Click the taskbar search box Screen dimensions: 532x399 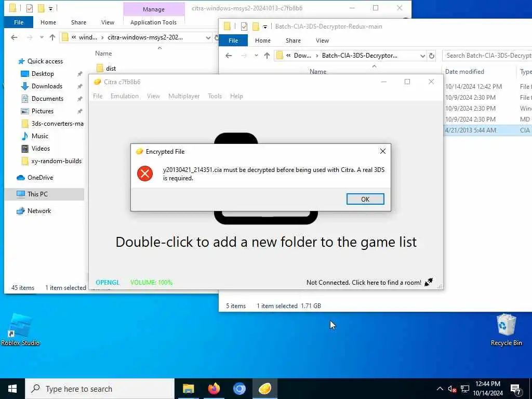[x=100, y=389]
